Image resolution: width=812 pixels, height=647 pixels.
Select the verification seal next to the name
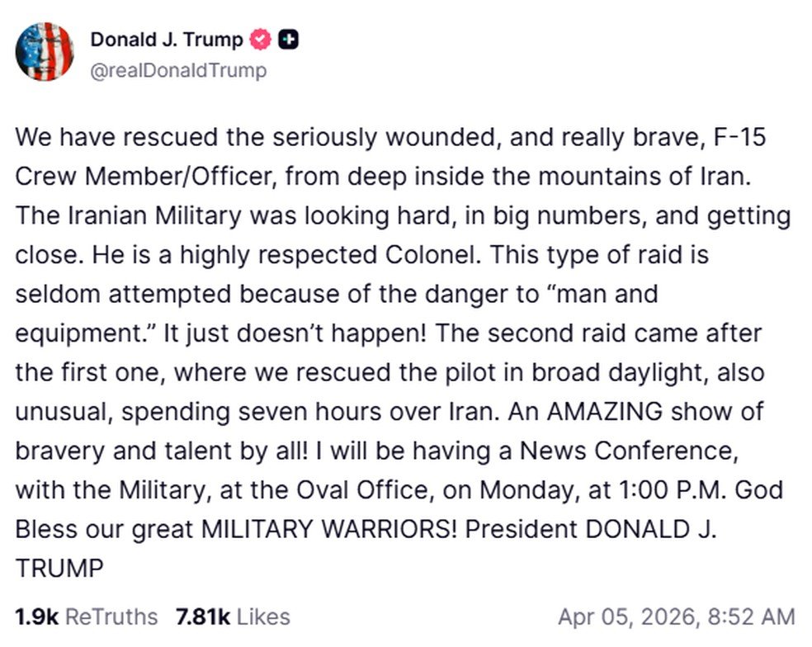260,39
